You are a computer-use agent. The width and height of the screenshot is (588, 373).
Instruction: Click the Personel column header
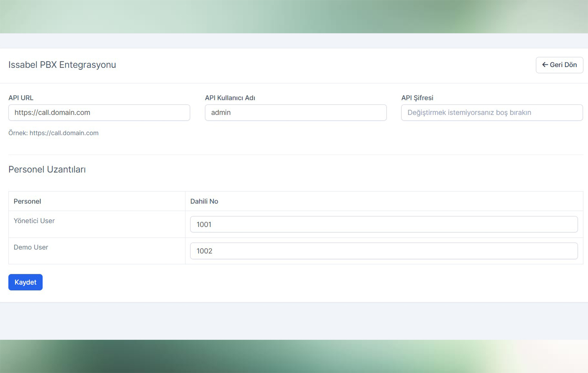pos(27,201)
